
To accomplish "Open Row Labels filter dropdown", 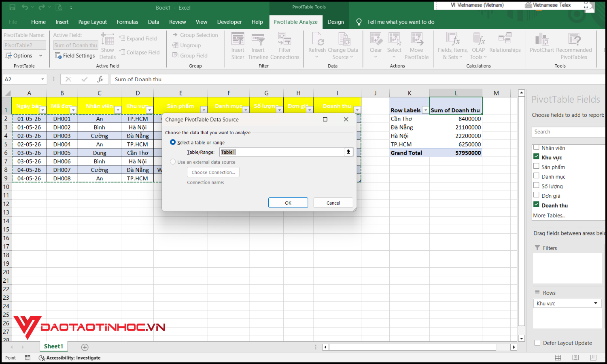I will [425, 110].
